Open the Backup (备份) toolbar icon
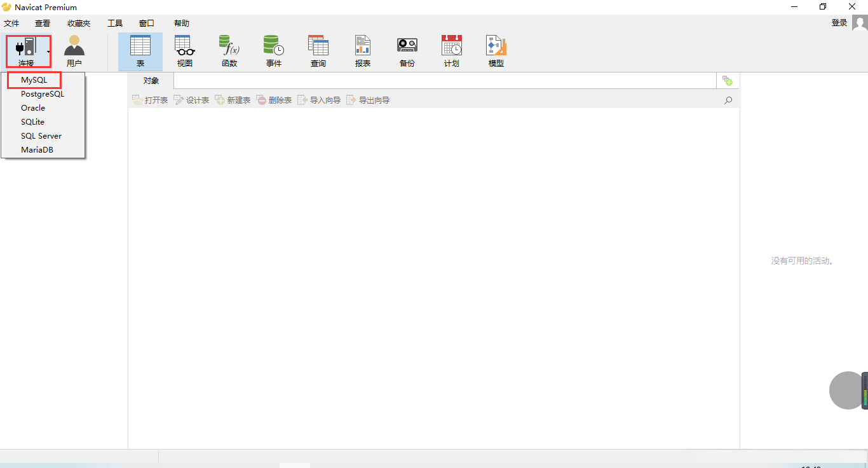 tap(407, 51)
